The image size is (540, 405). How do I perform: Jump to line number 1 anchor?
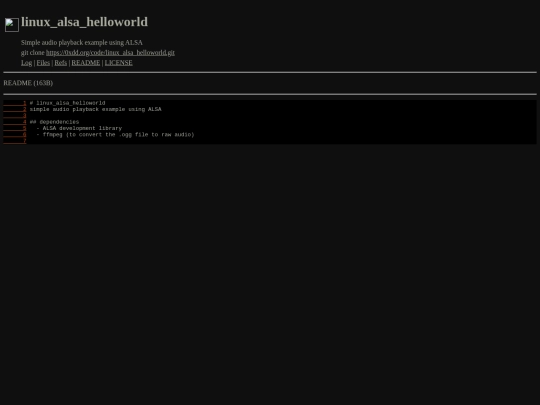(15, 103)
